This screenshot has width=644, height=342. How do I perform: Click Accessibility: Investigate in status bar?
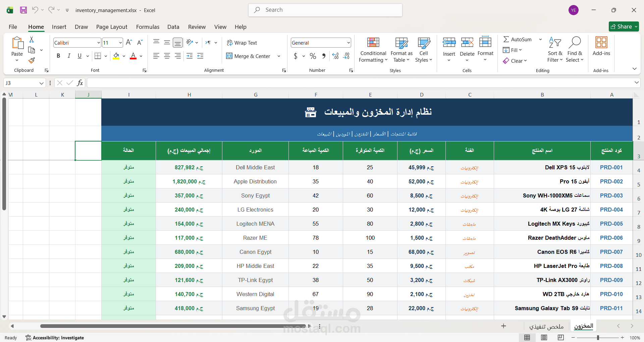(x=55, y=338)
